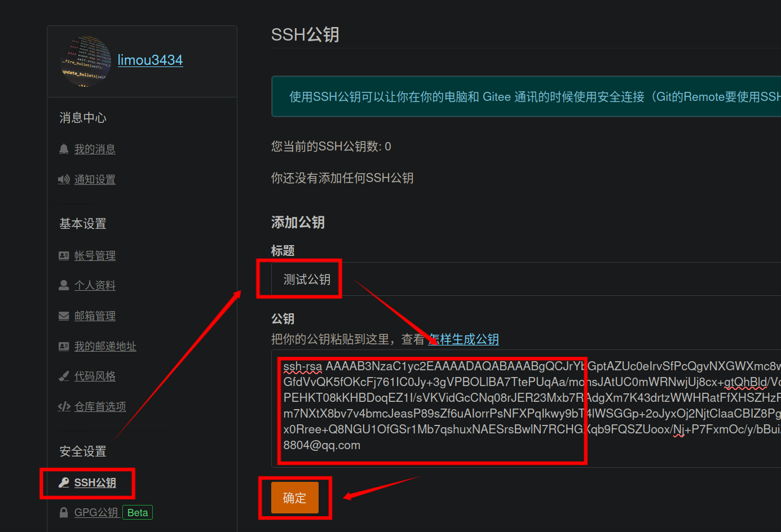
Task: Open the 我的消息 page
Action: tap(95, 149)
